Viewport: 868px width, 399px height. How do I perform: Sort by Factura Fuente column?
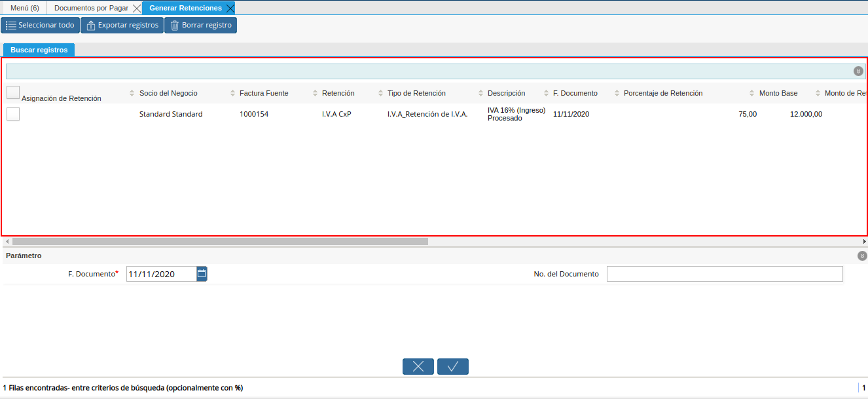pos(264,93)
